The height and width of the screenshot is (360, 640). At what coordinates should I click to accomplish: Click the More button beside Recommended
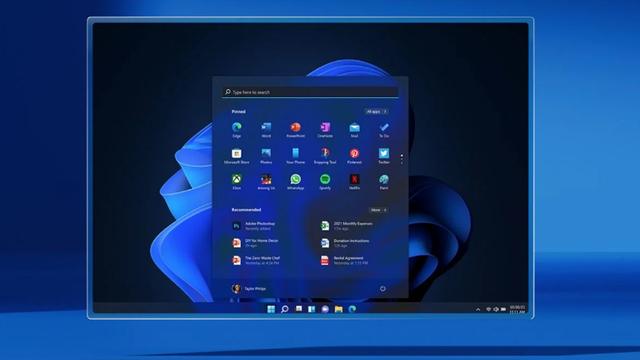[378, 210]
